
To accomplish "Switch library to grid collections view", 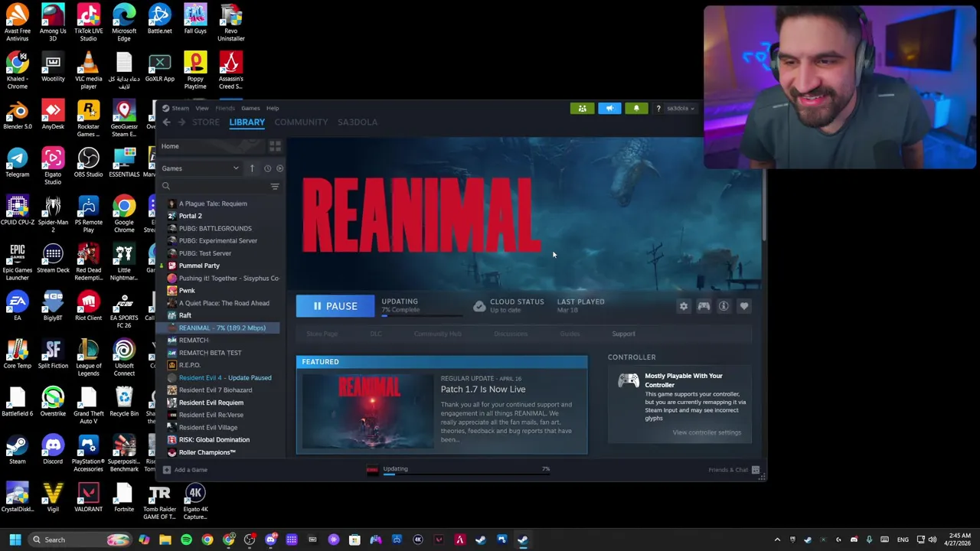I will pos(275,146).
